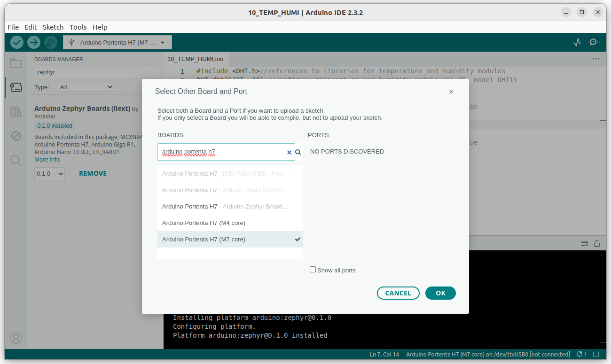Screen dimensions: 611x364
Task: Open the File menu
Action: 13,27
